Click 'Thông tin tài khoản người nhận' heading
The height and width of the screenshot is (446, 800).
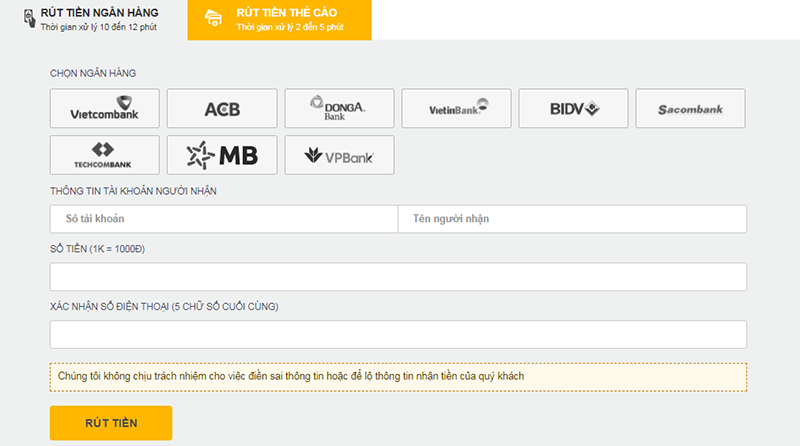133,191
